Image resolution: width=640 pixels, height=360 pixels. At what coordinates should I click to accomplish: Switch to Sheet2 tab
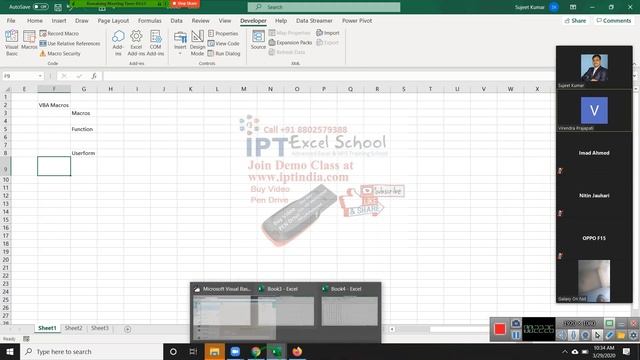click(73, 328)
